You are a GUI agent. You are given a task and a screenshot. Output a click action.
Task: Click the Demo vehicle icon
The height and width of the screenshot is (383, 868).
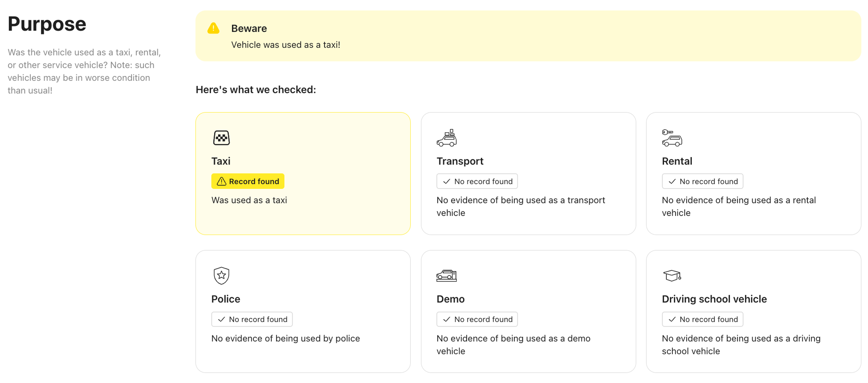click(x=446, y=276)
